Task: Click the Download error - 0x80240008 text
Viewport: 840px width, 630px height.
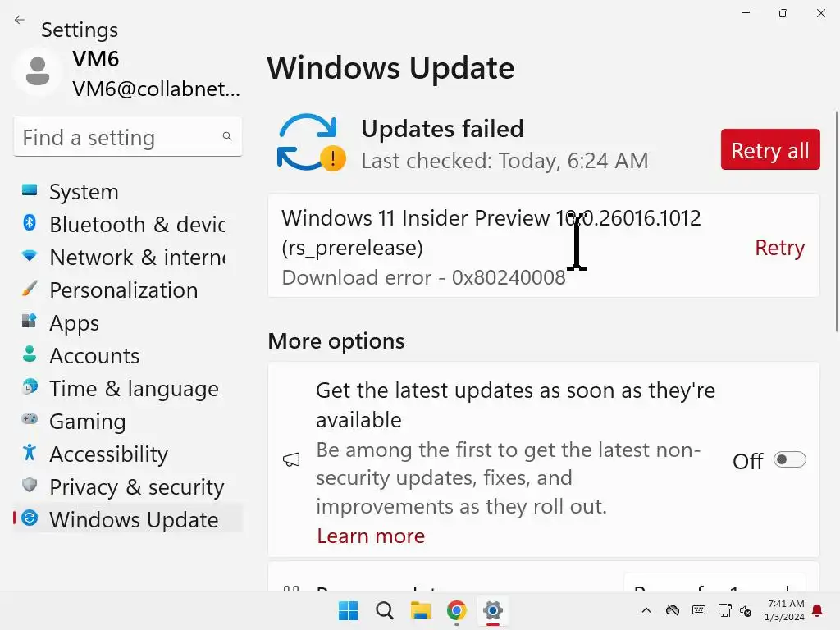Action: [x=424, y=277]
